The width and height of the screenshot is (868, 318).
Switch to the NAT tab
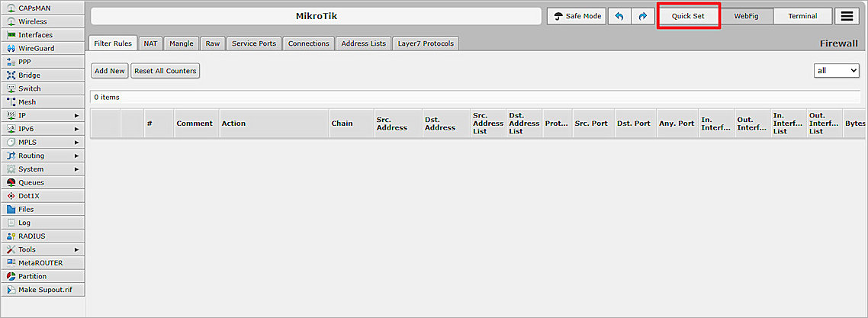click(x=150, y=43)
